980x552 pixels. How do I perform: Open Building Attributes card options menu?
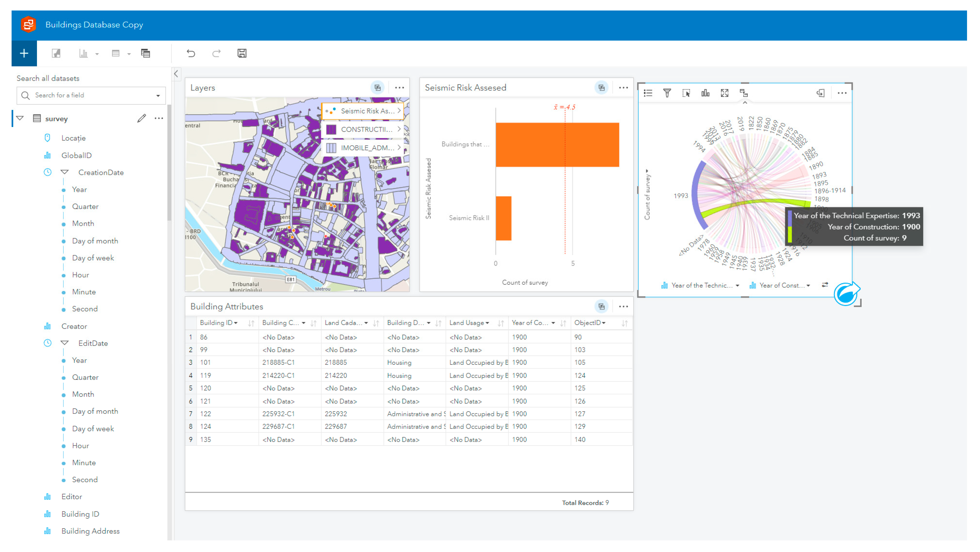623,307
